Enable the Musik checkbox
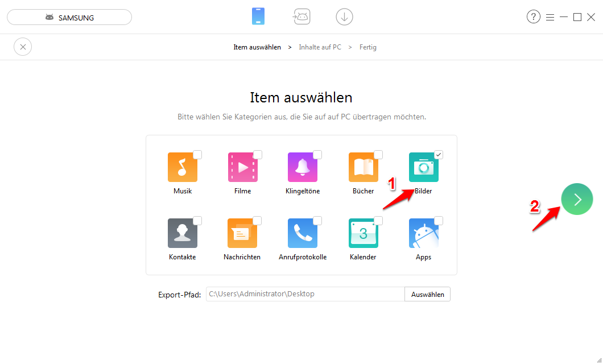This screenshot has width=603, height=364. (x=197, y=154)
